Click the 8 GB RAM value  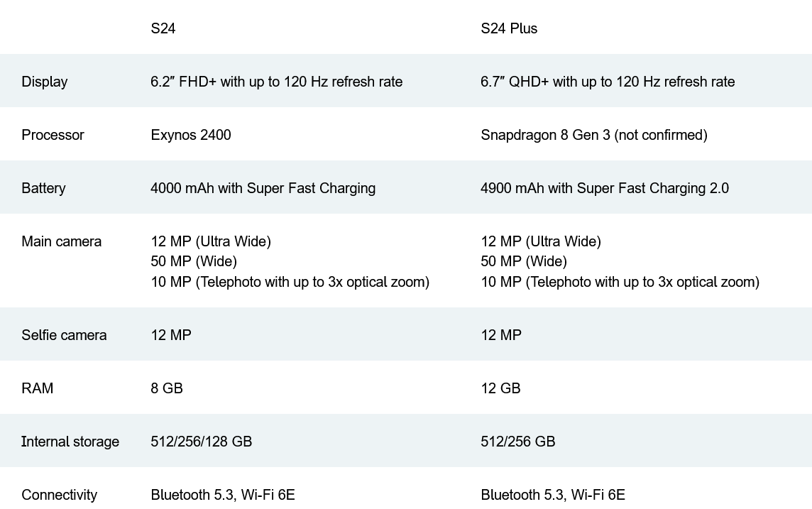point(167,388)
